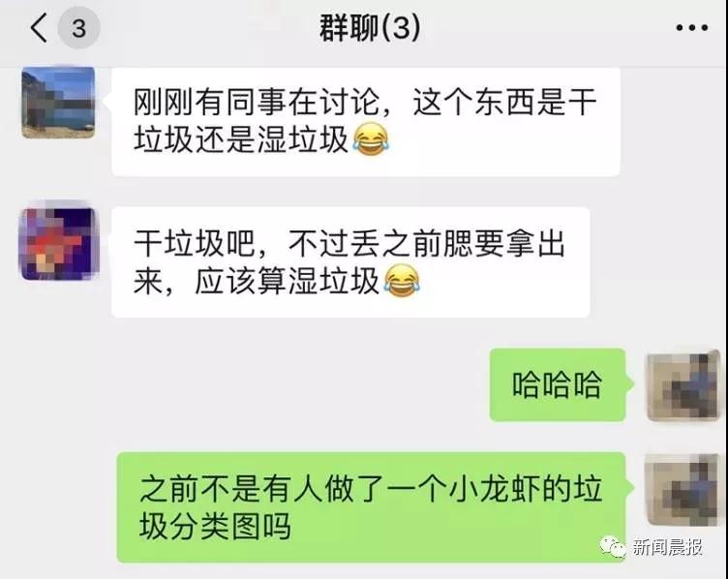This screenshot has width=728, height=579.
Task: Tap the avatar beside the 小龙虾 message
Action: coord(682,490)
